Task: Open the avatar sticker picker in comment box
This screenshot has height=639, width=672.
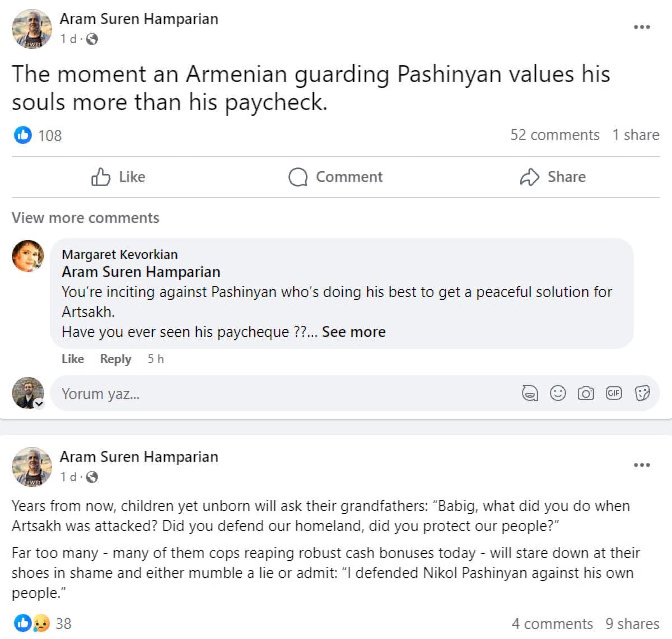Action: [x=529, y=394]
